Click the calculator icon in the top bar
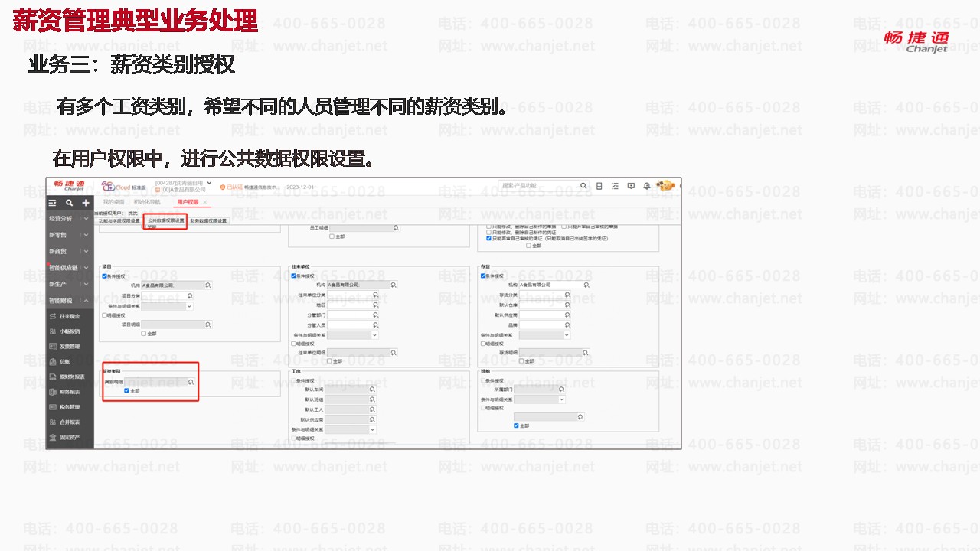The image size is (980, 551). pyautogui.click(x=599, y=186)
